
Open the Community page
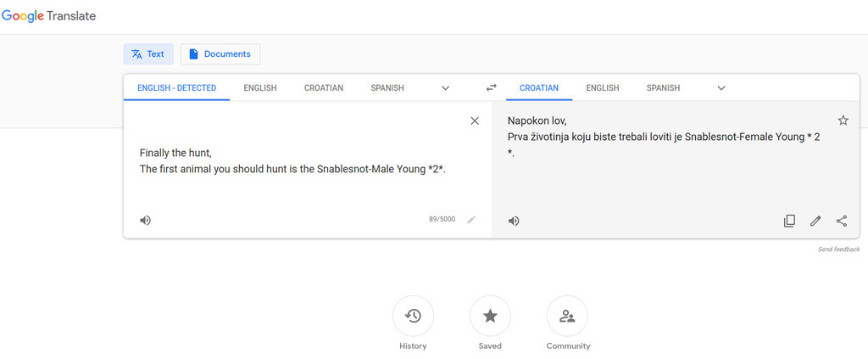pyautogui.click(x=567, y=316)
